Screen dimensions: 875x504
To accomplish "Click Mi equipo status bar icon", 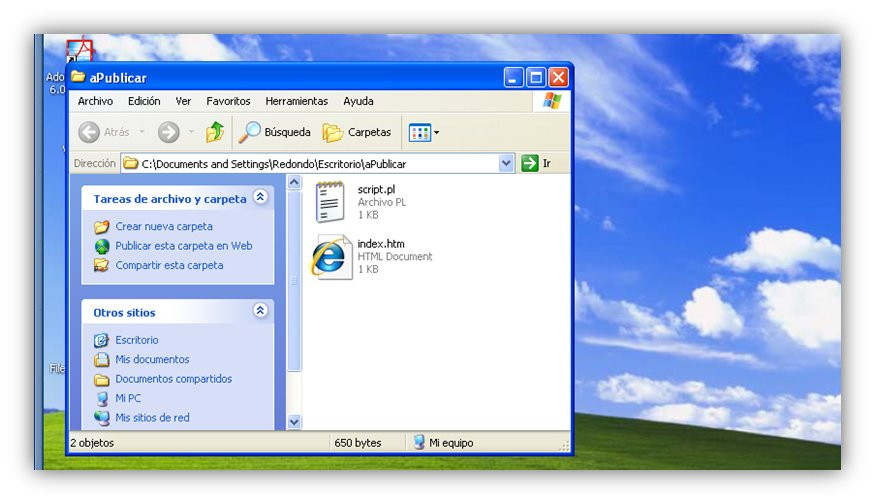I will [x=419, y=443].
